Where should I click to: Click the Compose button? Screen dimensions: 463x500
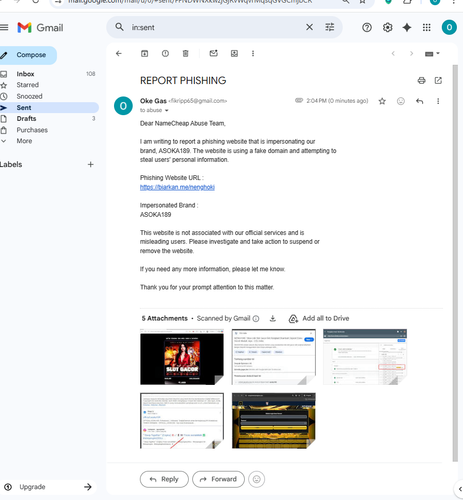pos(28,55)
